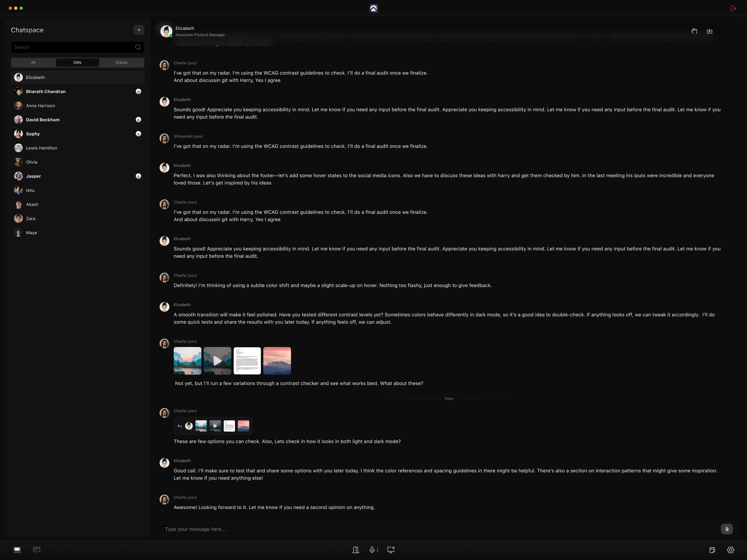
Task: Click message starting 'Perfect. I was also thinking'
Action: point(444,179)
